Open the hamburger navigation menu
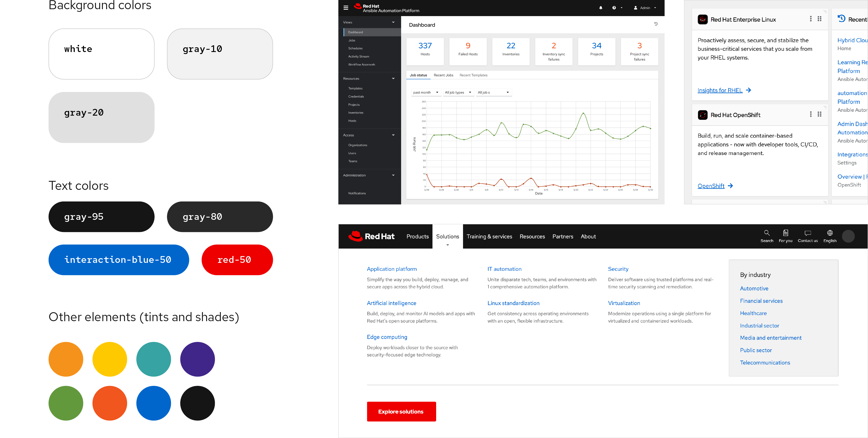Screen dimensions: 868x438 pyautogui.click(x=346, y=7)
